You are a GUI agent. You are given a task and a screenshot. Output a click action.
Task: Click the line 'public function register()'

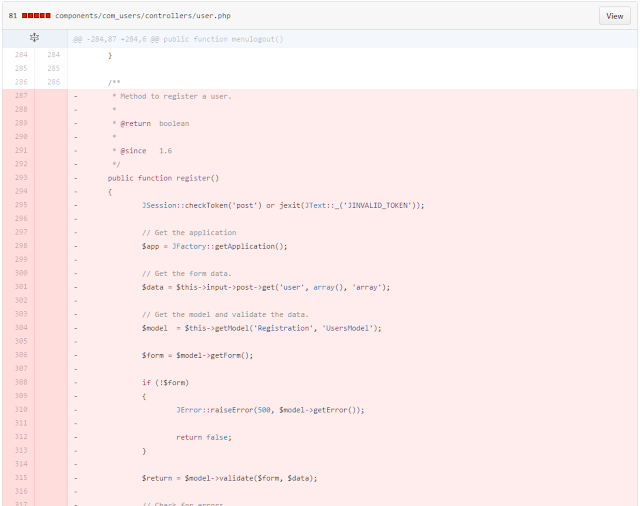point(163,178)
